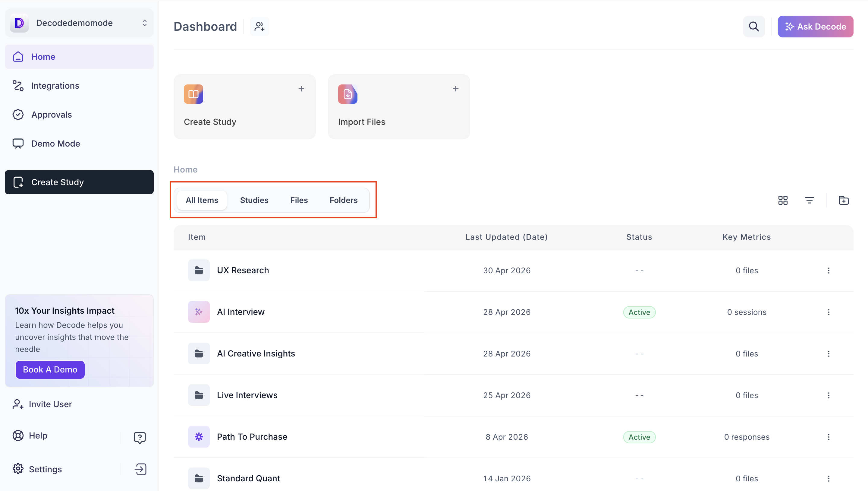Switch to grid view layout icon

(x=783, y=200)
